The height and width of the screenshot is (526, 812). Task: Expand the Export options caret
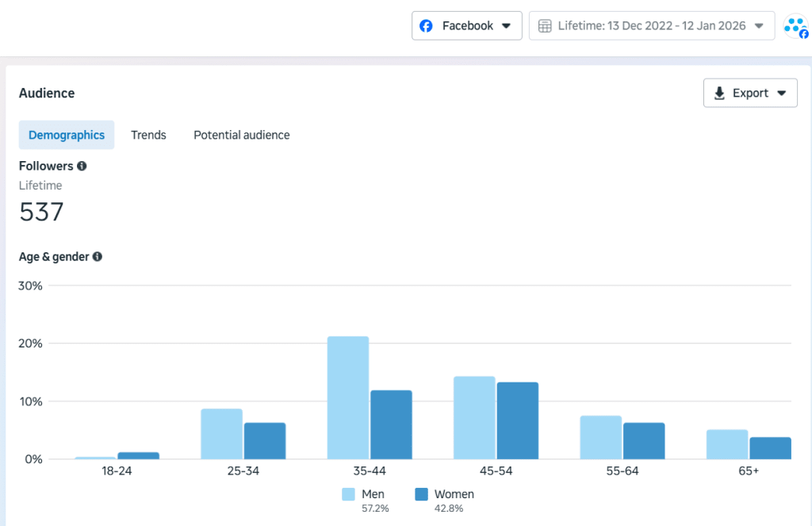(x=781, y=94)
